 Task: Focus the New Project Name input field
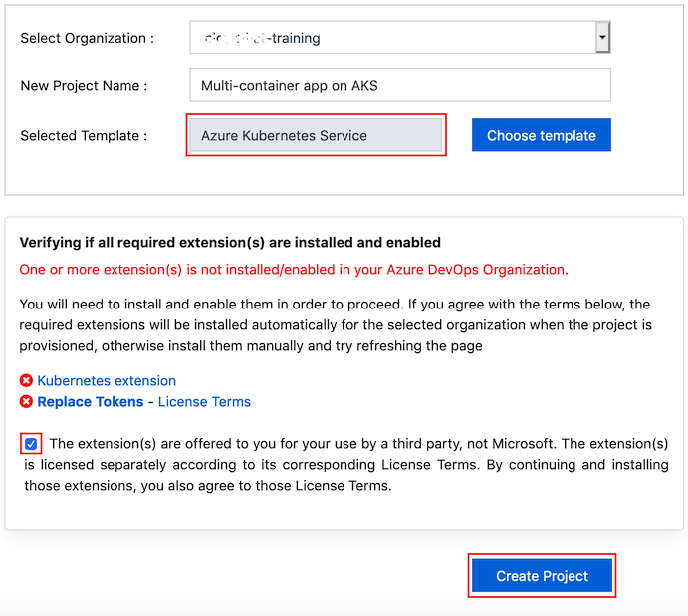[x=399, y=85]
